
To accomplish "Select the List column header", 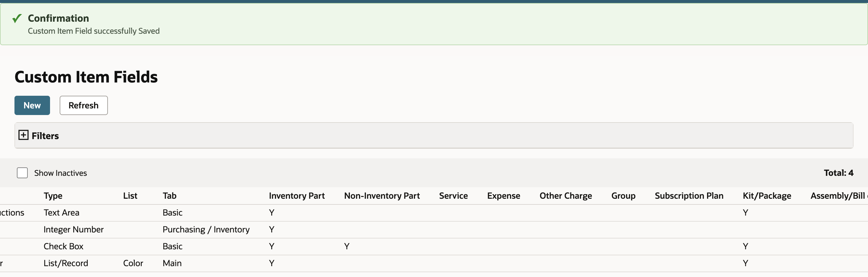I will click(130, 196).
